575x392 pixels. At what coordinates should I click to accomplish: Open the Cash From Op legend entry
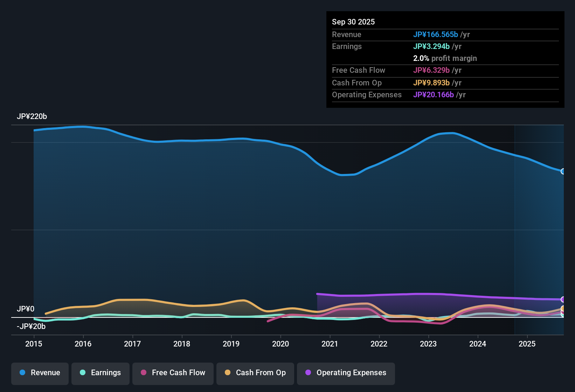click(255, 373)
